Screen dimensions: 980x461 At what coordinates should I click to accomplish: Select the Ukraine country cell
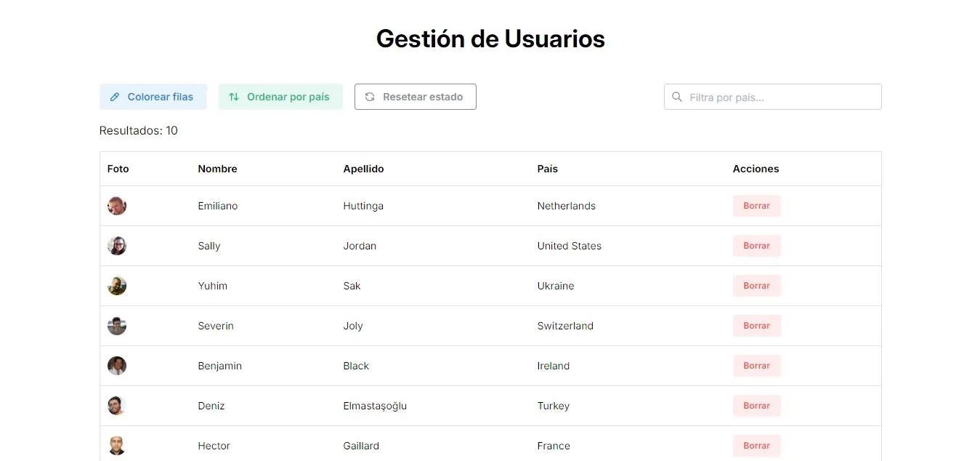coord(556,286)
